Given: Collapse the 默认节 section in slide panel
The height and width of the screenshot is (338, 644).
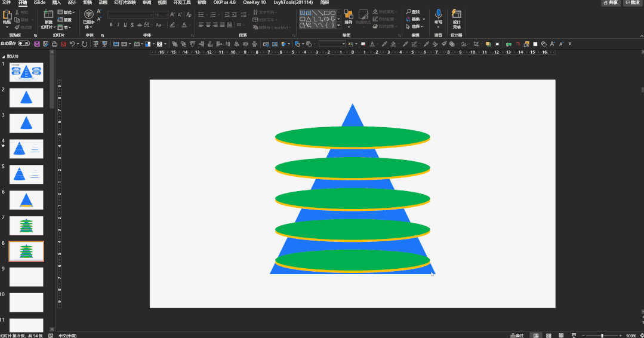Looking at the screenshot, I should (4, 56).
